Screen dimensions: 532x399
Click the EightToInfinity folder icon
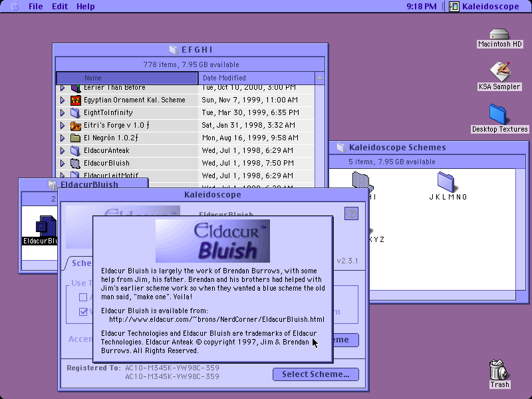pos(75,112)
